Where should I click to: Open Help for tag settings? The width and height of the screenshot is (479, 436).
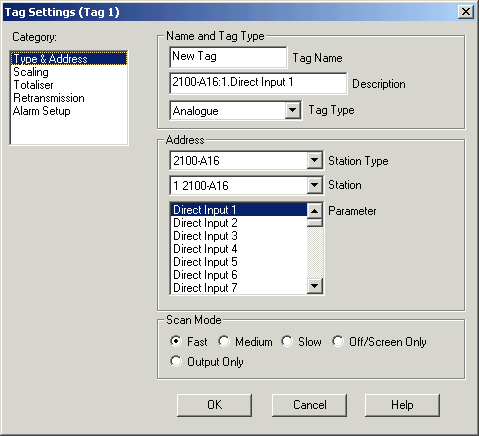click(402, 405)
